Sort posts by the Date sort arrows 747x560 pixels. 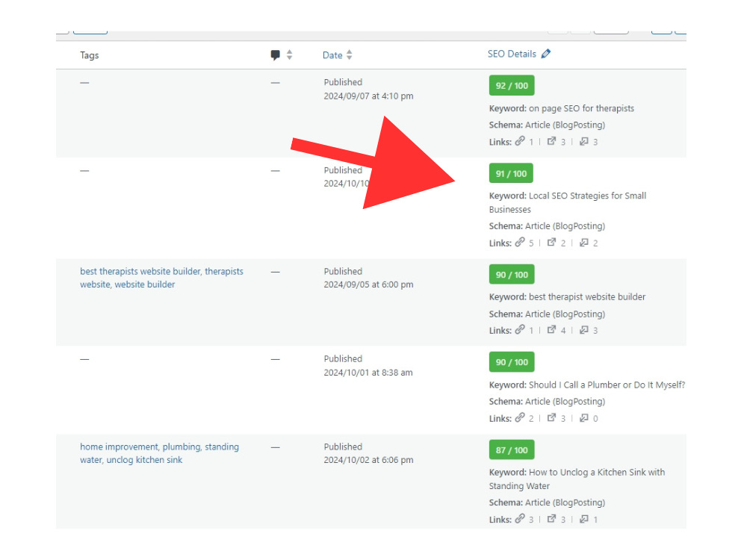(349, 55)
